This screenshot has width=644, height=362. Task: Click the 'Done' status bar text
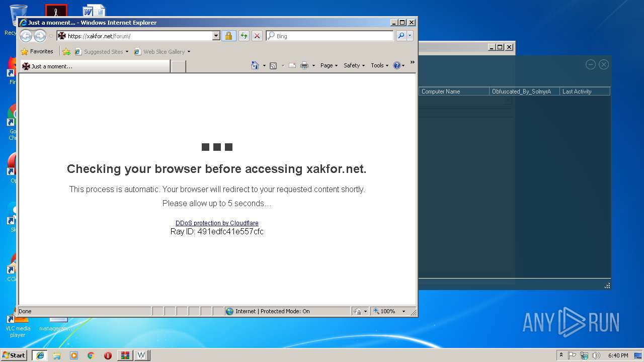pos(25,311)
